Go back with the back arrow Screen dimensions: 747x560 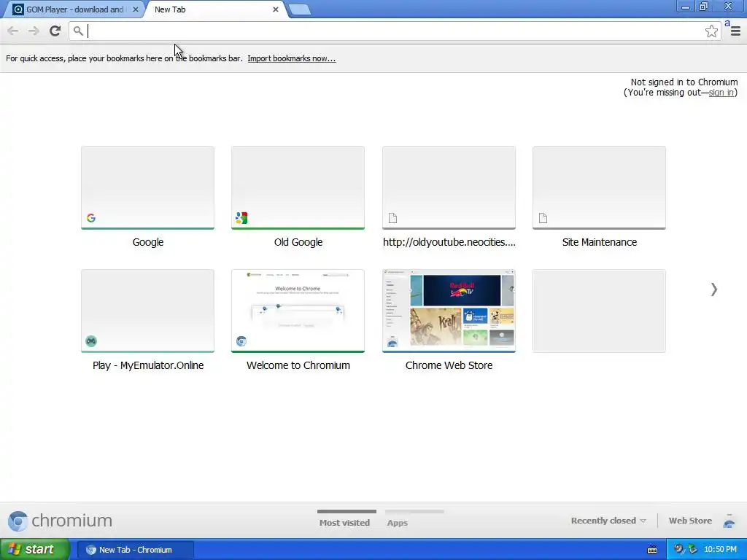[x=13, y=31]
